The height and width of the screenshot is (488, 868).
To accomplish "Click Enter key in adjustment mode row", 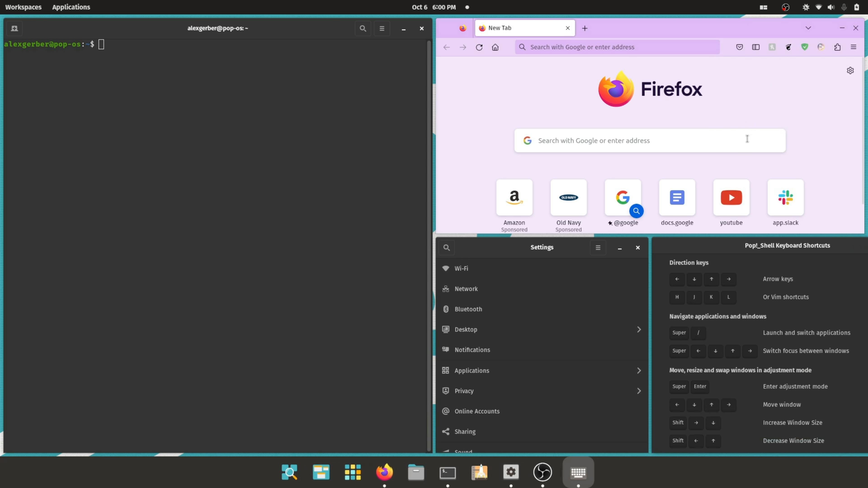I will [700, 386].
